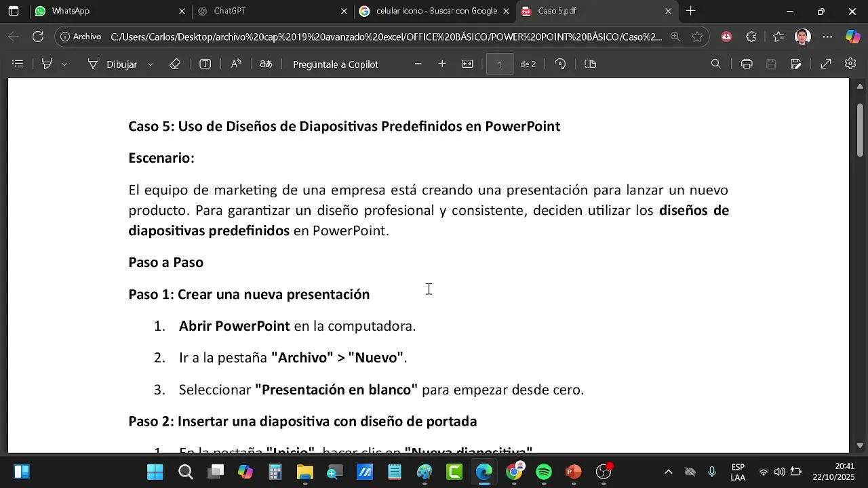Click the 'Paso a Paso' heading
Viewport: 868px width, 488px height.
click(166, 262)
